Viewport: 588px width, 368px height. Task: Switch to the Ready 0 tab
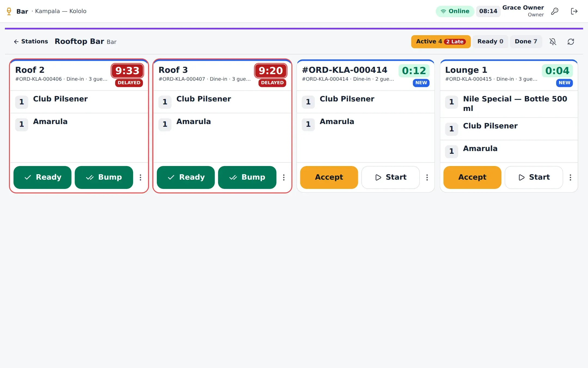[x=490, y=41]
